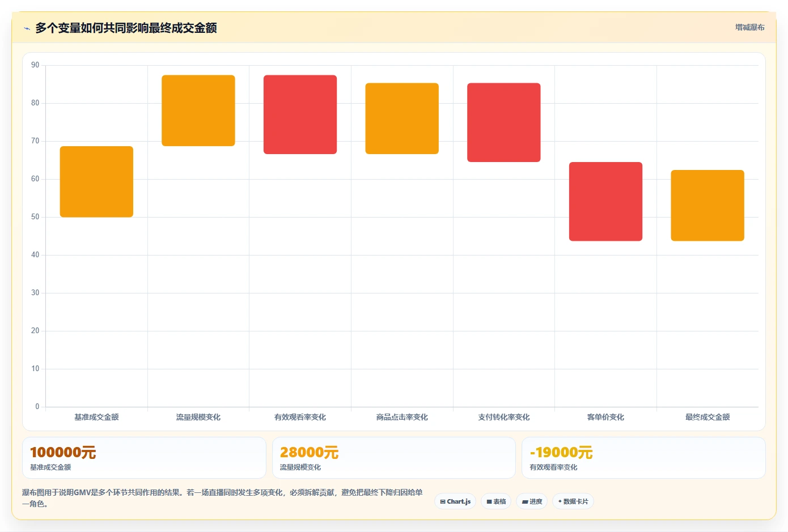Click the red 客单价变化 bar
Viewport: 788px width, 532px height.
pos(605,202)
